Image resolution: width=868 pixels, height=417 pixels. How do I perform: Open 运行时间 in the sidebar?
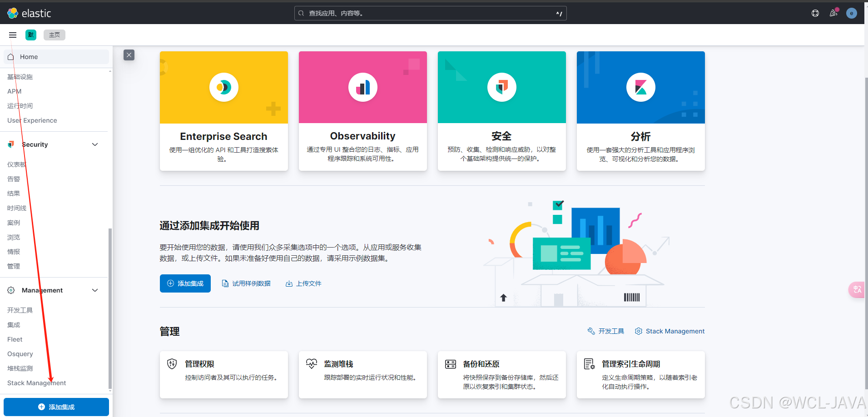point(20,106)
